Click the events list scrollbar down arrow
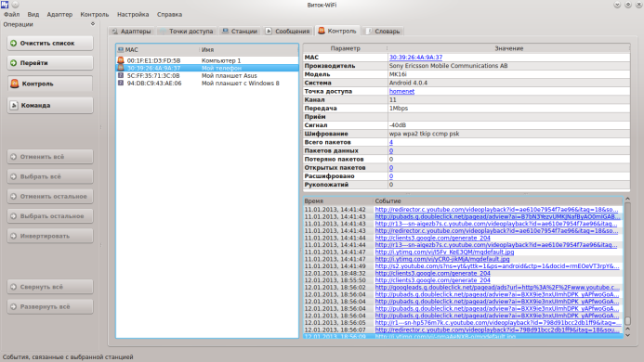The width and height of the screenshot is (644, 362). click(x=627, y=335)
